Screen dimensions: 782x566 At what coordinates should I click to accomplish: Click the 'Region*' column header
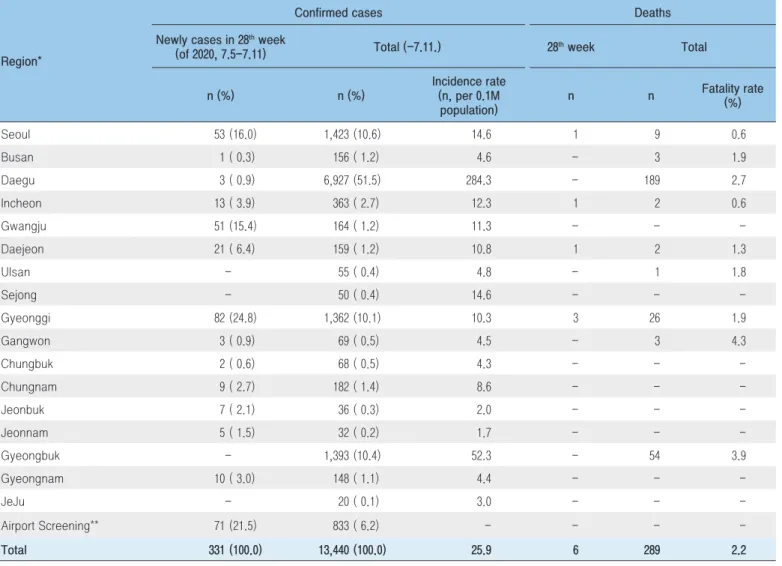point(21,61)
